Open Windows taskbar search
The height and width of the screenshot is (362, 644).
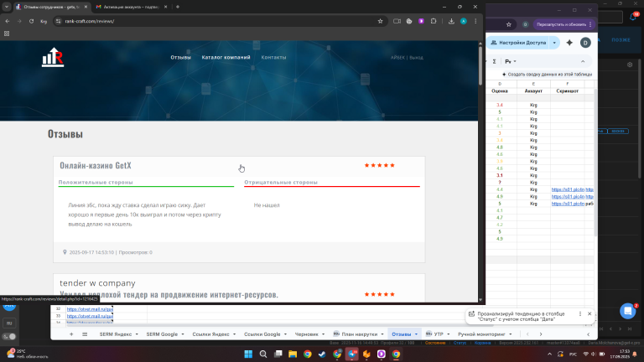coord(263,354)
